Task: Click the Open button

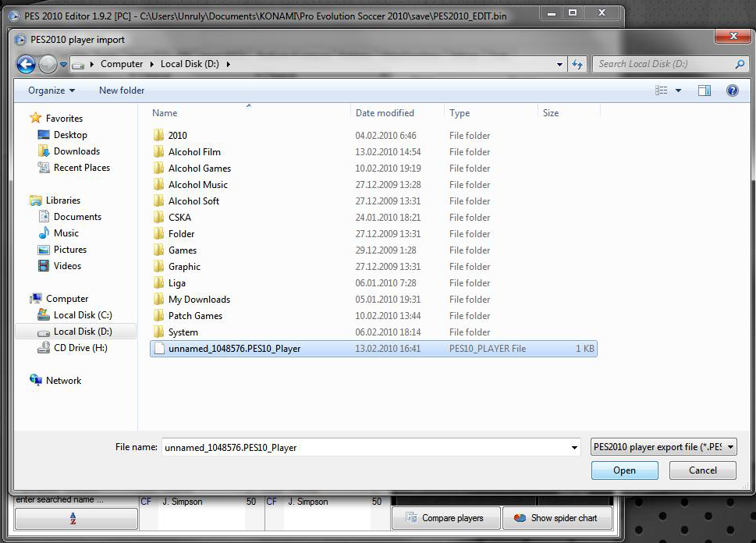Action: click(624, 470)
